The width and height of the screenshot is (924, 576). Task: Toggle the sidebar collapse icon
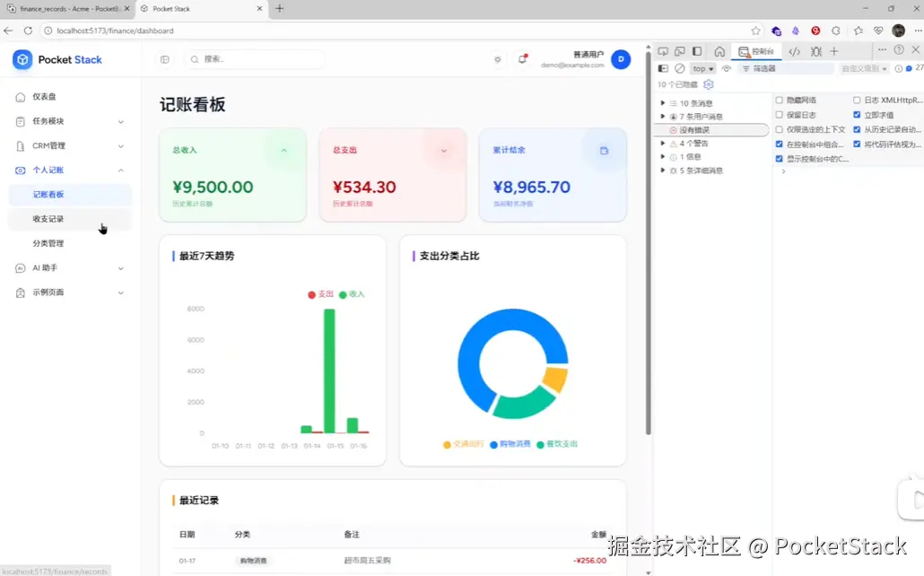click(x=165, y=59)
